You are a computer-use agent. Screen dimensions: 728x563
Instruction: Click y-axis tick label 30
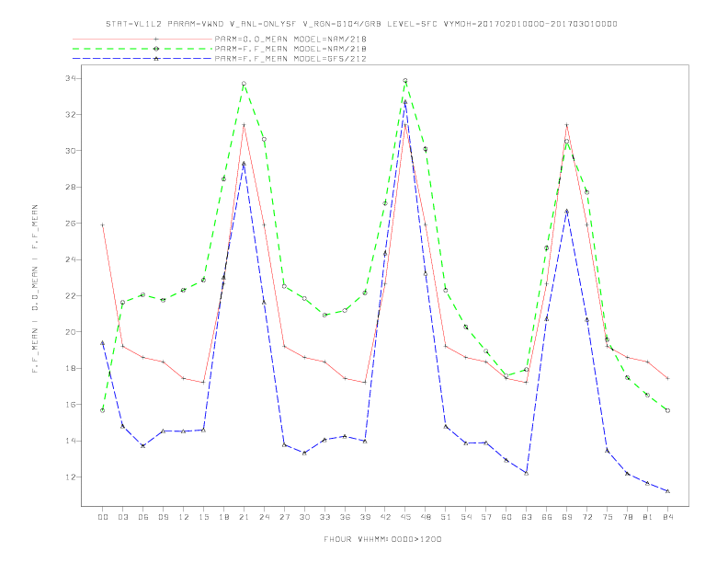tap(71, 151)
